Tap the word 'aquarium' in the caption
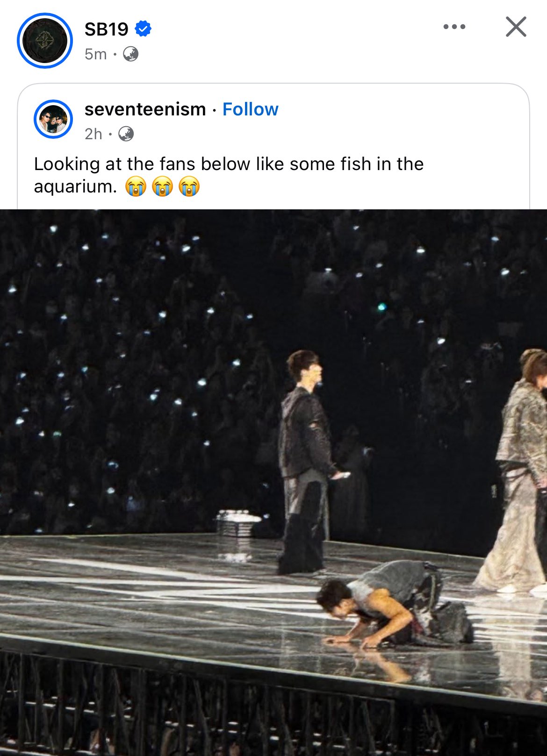The image size is (547, 756). coord(75,186)
